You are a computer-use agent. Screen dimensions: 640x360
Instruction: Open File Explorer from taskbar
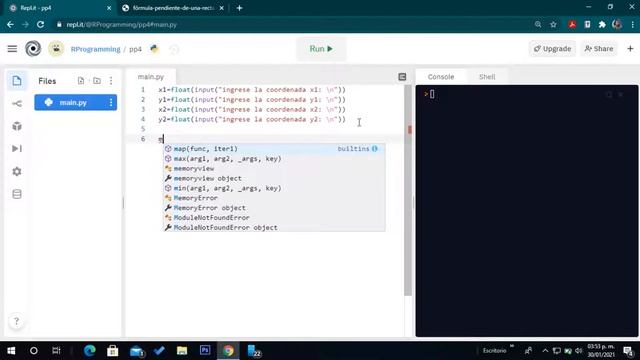[x=182, y=351]
